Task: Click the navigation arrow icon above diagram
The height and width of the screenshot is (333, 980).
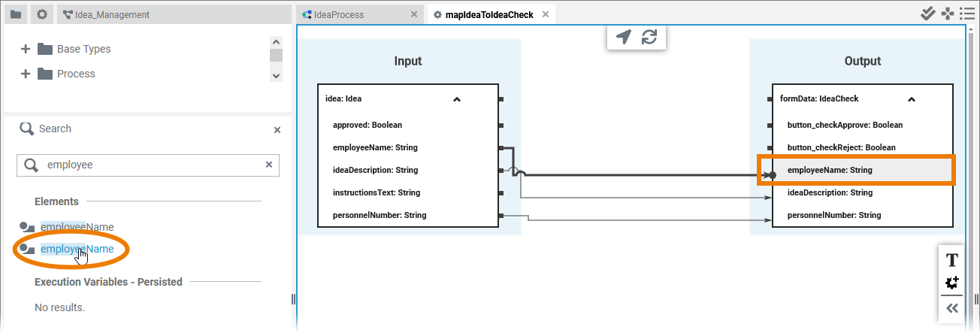Action: click(x=623, y=38)
